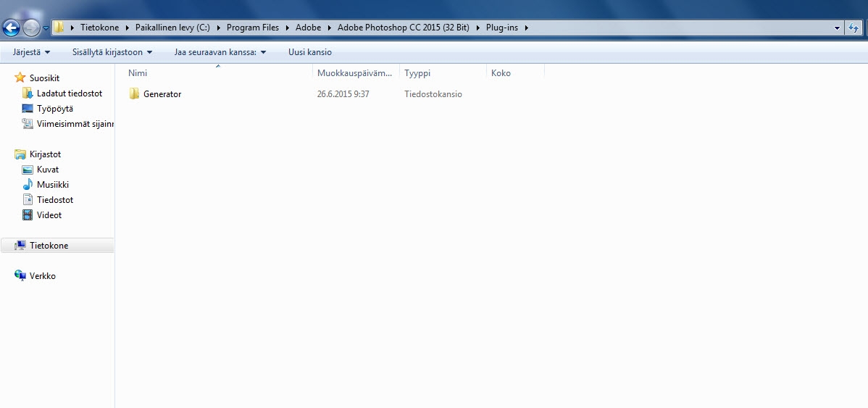
Task: Select Tietokone in the navigation pane
Action: (49, 246)
